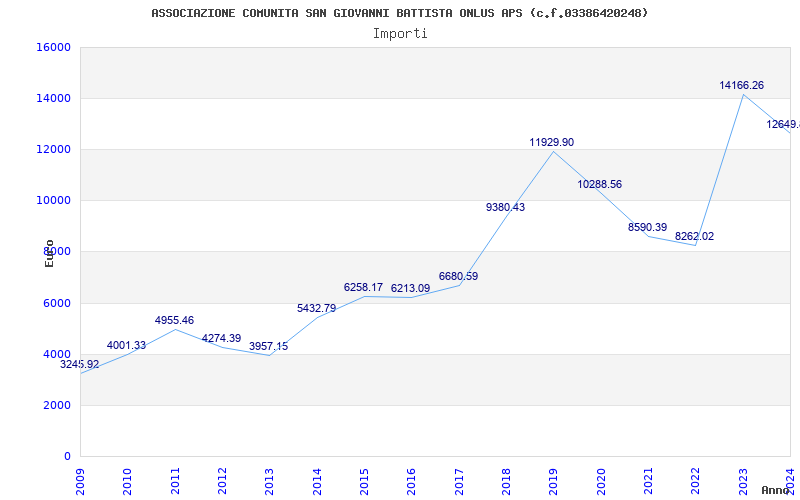Click the 'Importi' subtitle

click(400, 34)
